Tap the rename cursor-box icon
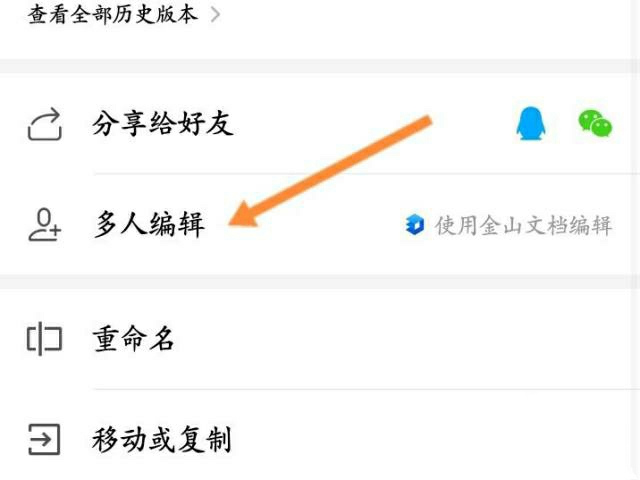This screenshot has height=480, width=640. (x=44, y=338)
